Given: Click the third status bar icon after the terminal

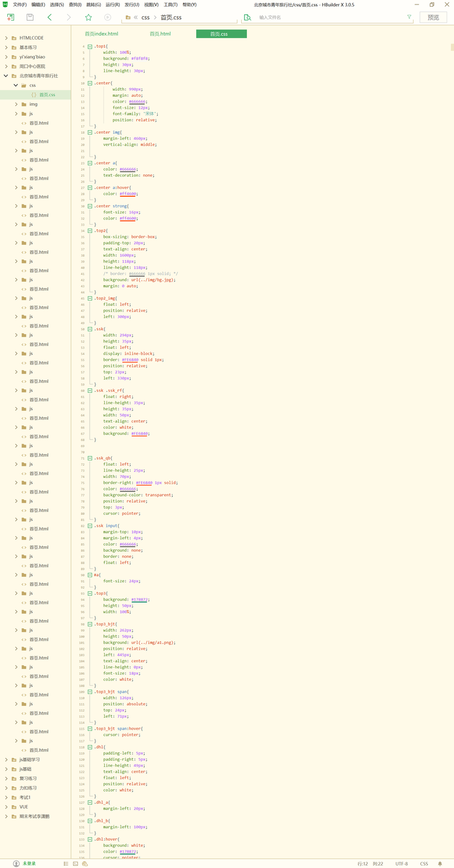Looking at the screenshot, I should pos(85,863).
